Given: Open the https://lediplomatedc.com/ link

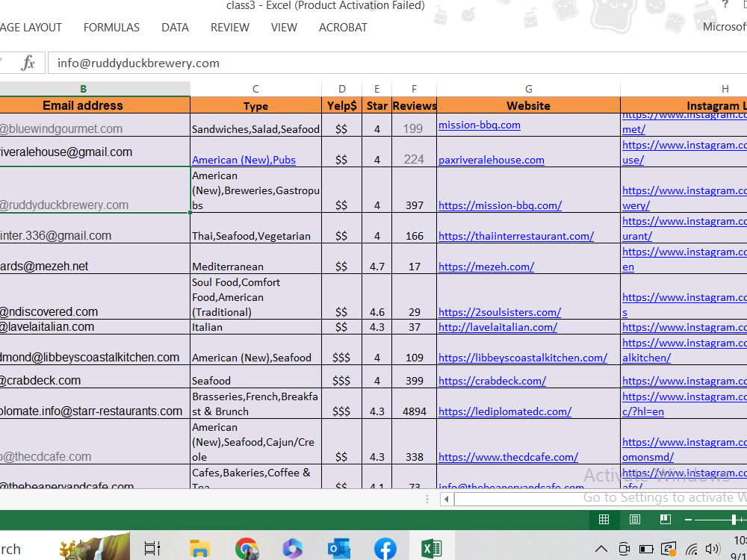Looking at the screenshot, I should pos(504,411).
